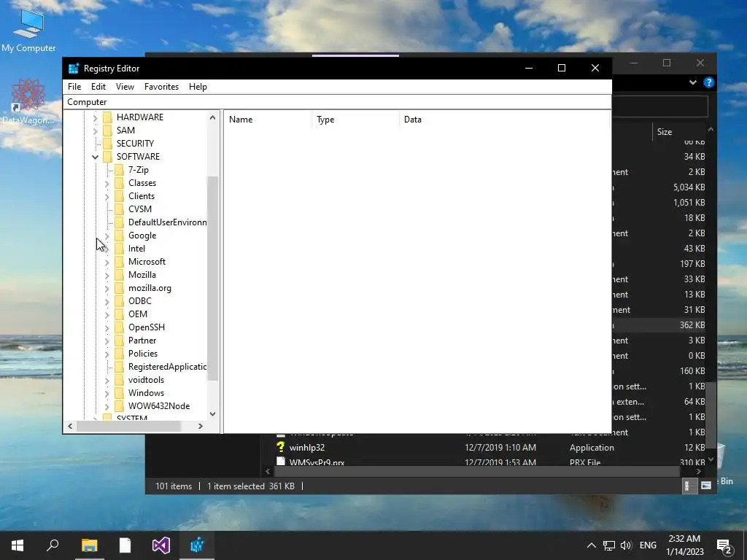This screenshot has width=747, height=560.
Task: Open File Explorer from the taskbar
Action: pyautogui.click(x=89, y=545)
